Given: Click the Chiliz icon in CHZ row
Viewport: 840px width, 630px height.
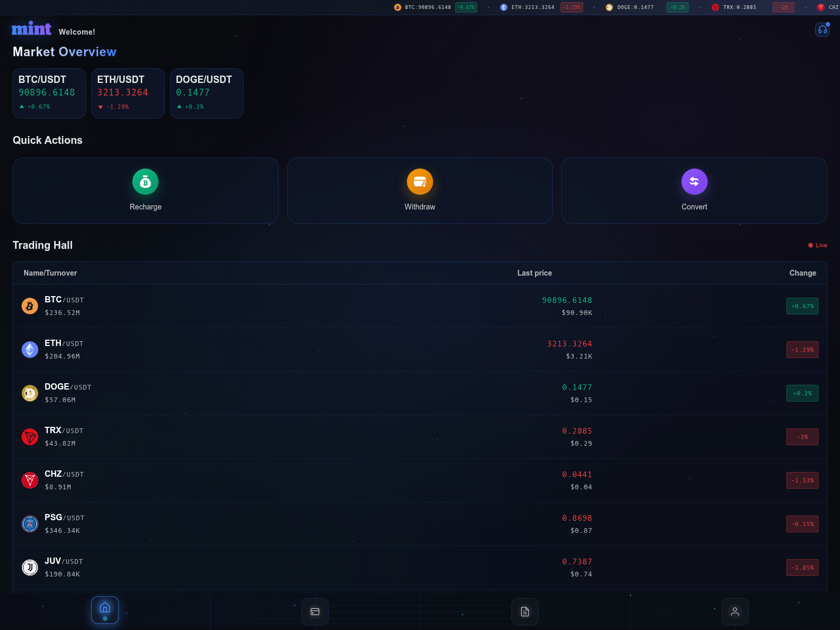Looking at the screenshot, I should coord(30,480).
